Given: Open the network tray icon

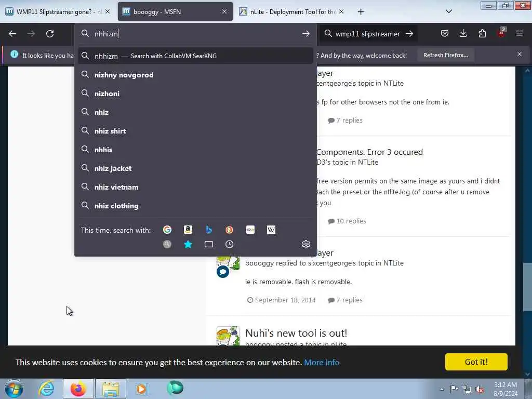Looking at the screenshot, I should point(467,389).
